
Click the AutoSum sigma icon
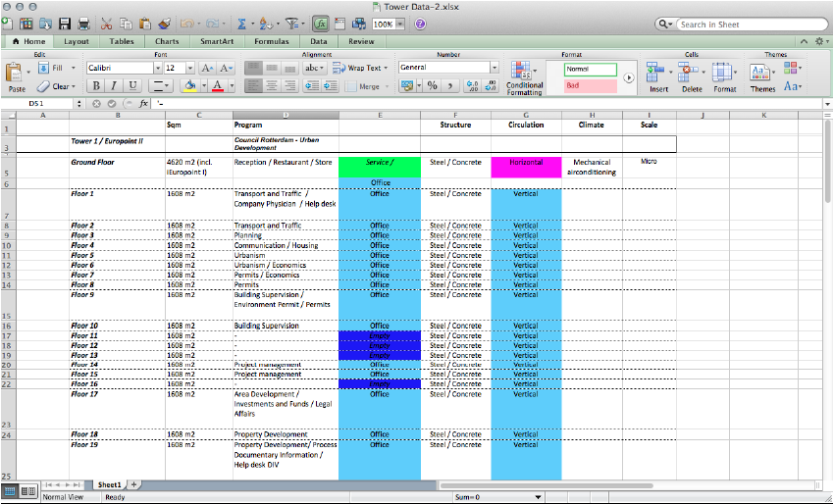[242, 24]
